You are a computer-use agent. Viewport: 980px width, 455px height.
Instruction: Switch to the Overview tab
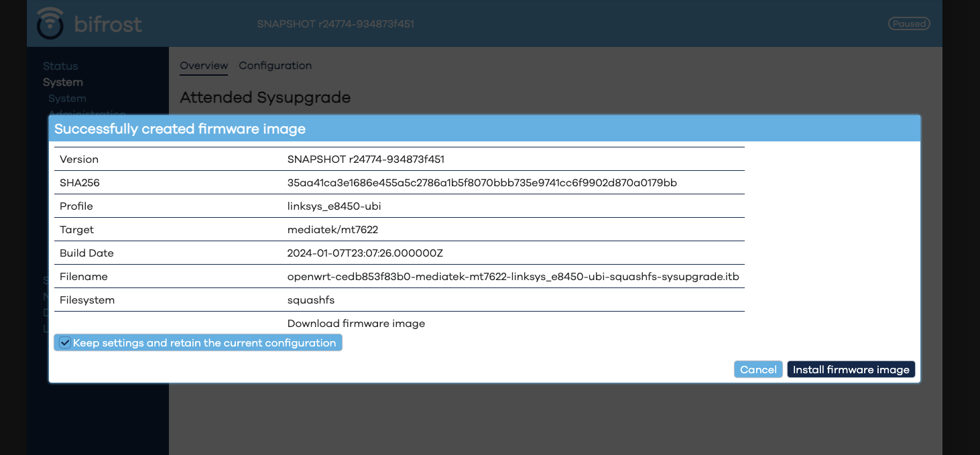point(204,66)
